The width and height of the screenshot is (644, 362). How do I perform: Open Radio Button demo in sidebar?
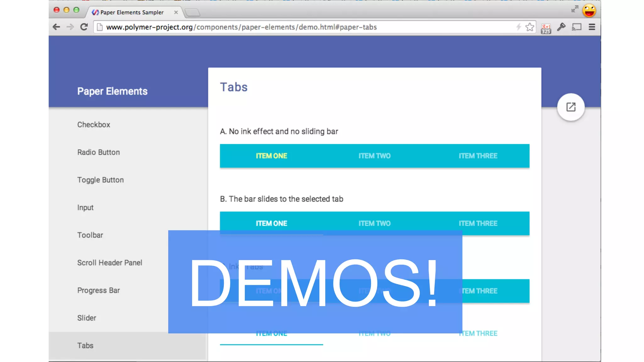click(98, 152)
